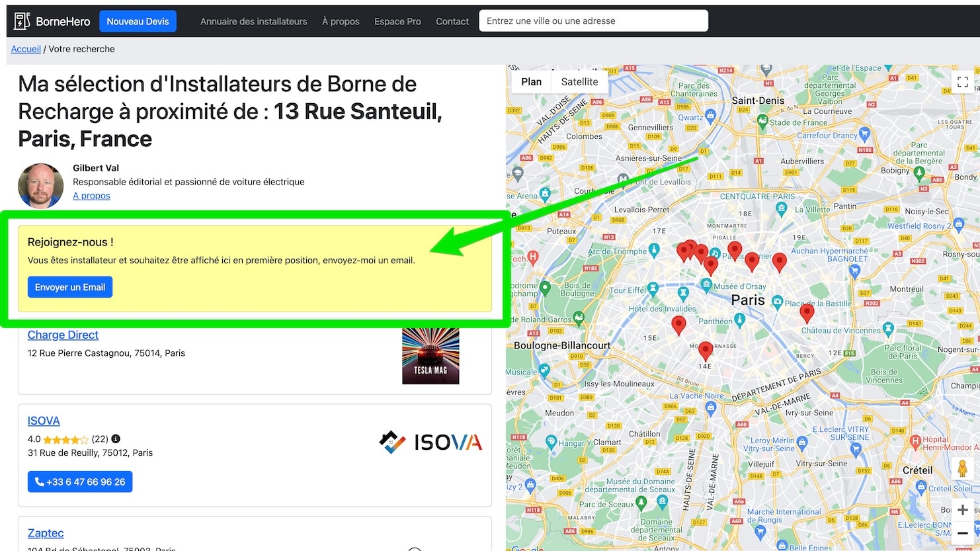The width and height of the screenshot is (980, 551).
Task: Open the Charge Direct installer link
Action: (63, 335)
